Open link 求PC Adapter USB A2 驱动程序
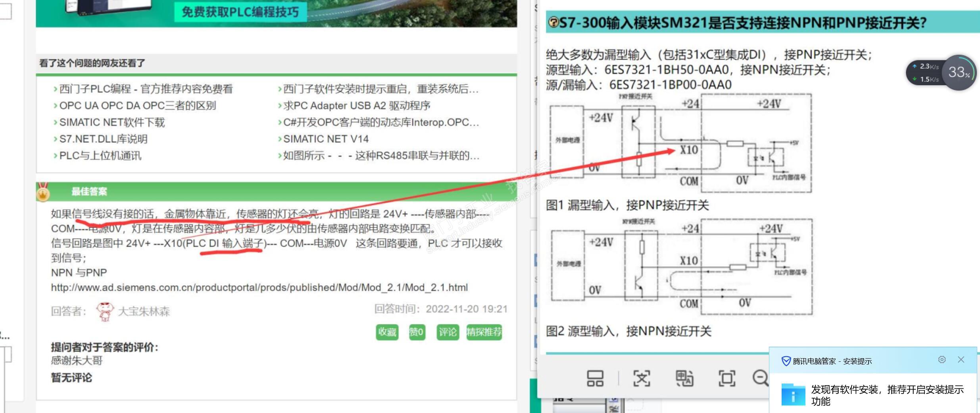980x413 pixels. [357, 106]
